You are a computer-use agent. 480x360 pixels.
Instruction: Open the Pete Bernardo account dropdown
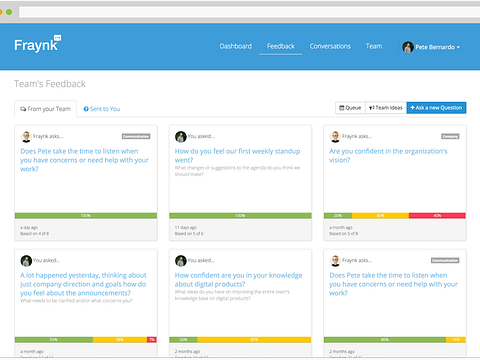point(431,47)
